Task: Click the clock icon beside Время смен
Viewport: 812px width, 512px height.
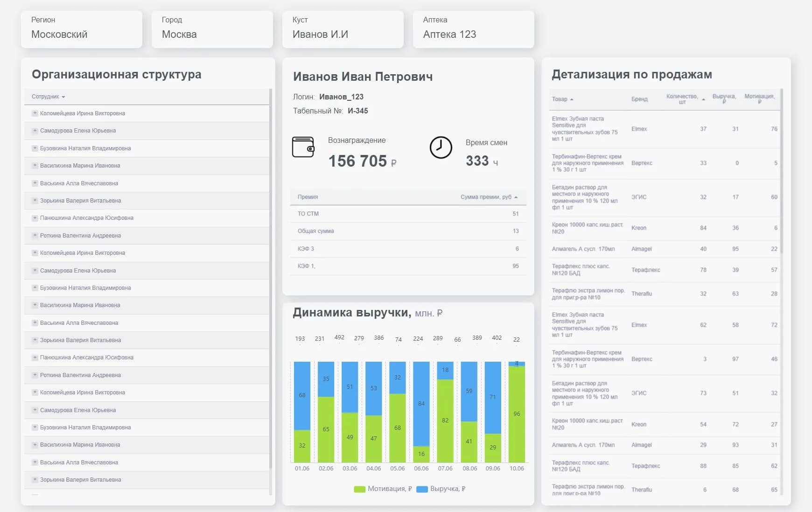Action: [441, 148]
